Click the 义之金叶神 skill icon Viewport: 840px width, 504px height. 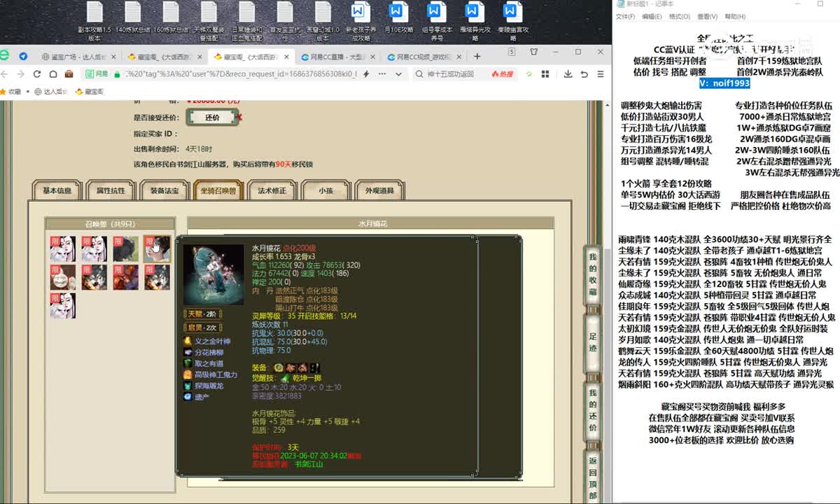click(x=188, y=341)
